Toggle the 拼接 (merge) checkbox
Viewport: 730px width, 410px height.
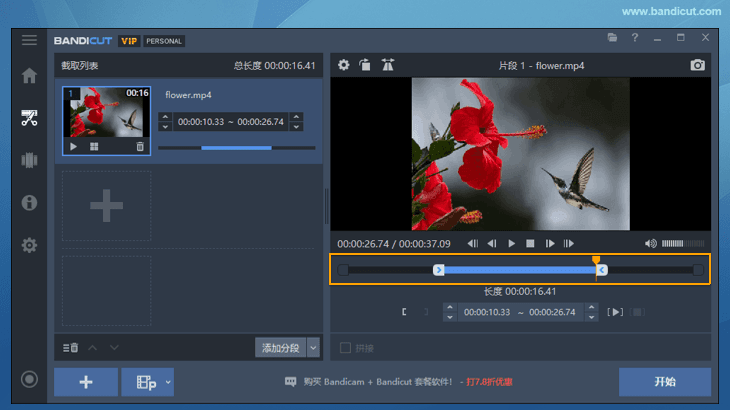pyautogui.click(x=345, y=348)
